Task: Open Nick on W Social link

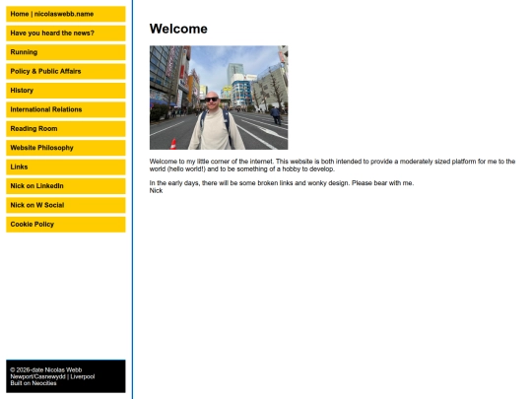Action: point(66,205)
